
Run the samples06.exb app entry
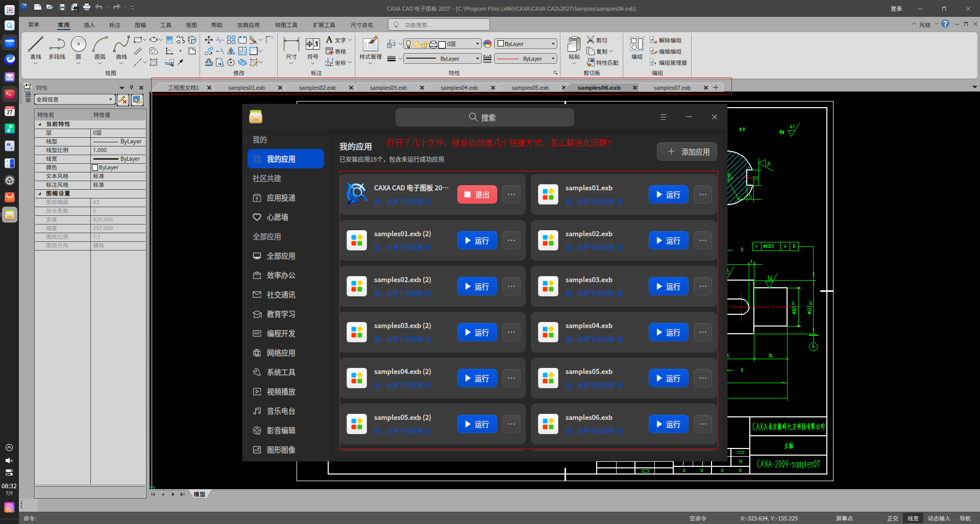[x=668, y=424]
